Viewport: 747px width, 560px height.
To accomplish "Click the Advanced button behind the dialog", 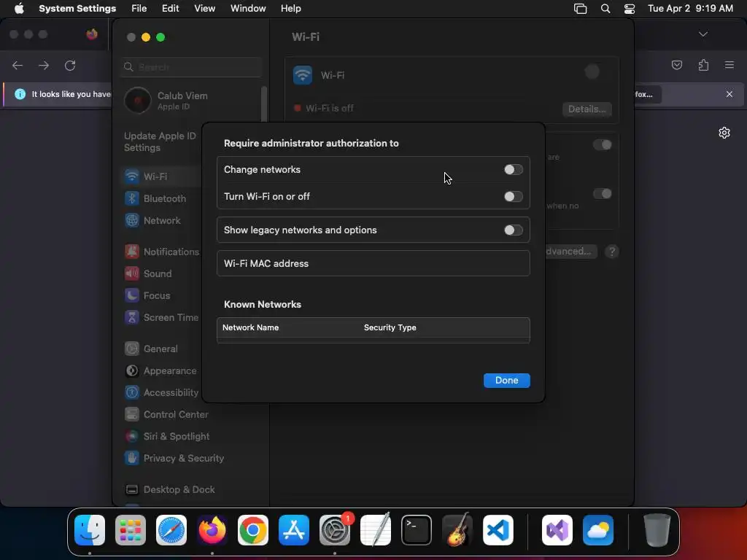I will 570,251.
